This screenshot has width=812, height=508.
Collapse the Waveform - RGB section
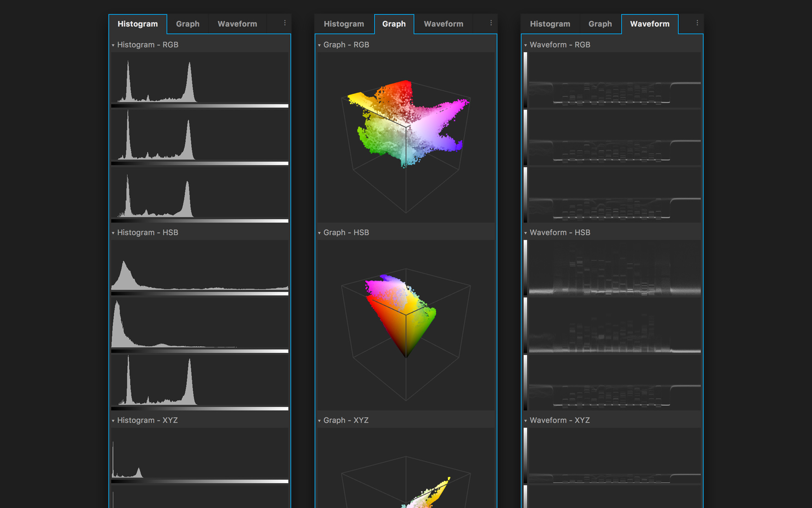tap(525, 45)
